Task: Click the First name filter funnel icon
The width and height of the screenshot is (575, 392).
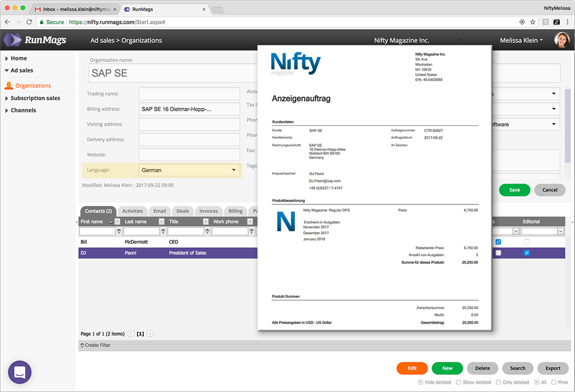Action: (x=119, y=231)
